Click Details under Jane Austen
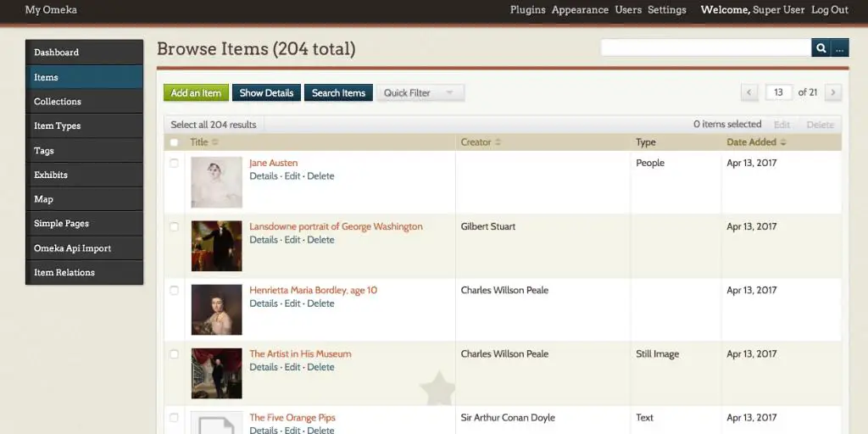This screenshot has width=868, height=434. pos(264,176)
